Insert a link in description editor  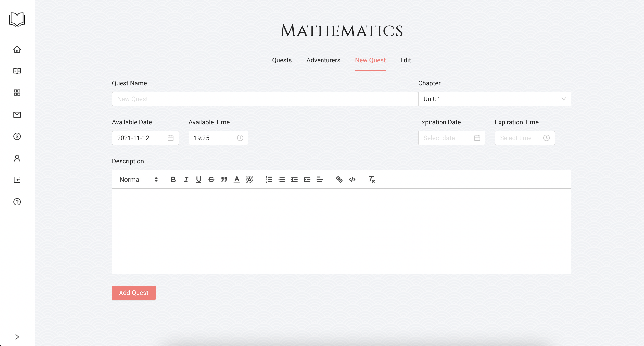339,179
